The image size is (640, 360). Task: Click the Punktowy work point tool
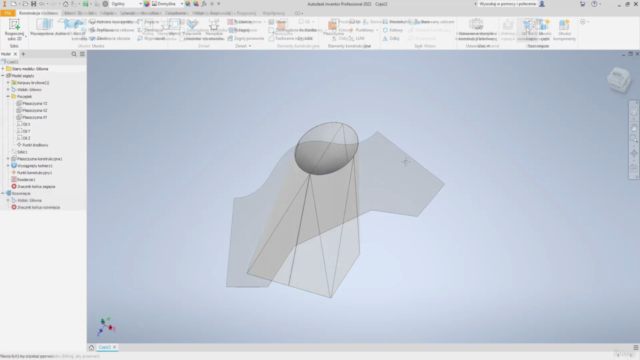click(x=362, y=30)
